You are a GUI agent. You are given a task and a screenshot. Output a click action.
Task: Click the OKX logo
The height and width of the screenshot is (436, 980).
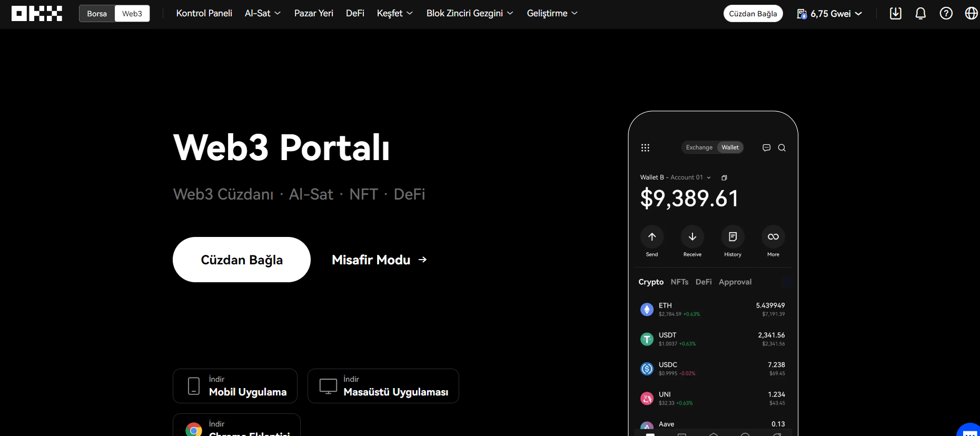coord(37,13)
